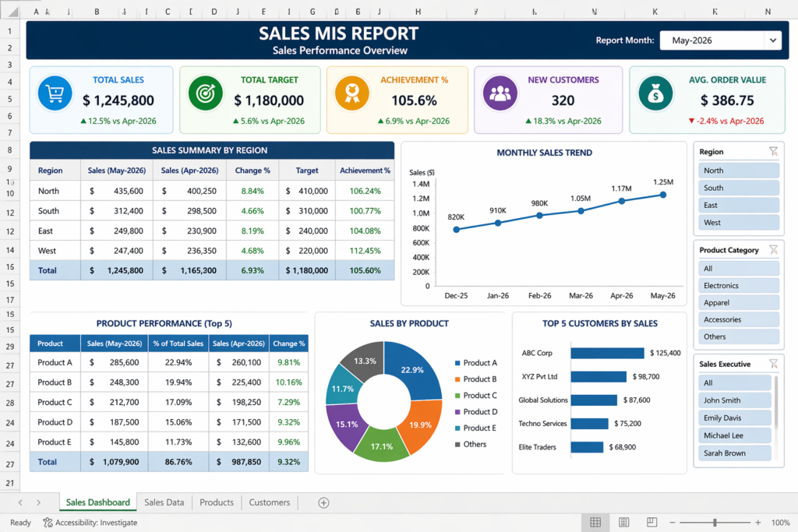798x532 pixels.
Task: Click the Product B orange donut segment
Action: click(x=420, y=425)
